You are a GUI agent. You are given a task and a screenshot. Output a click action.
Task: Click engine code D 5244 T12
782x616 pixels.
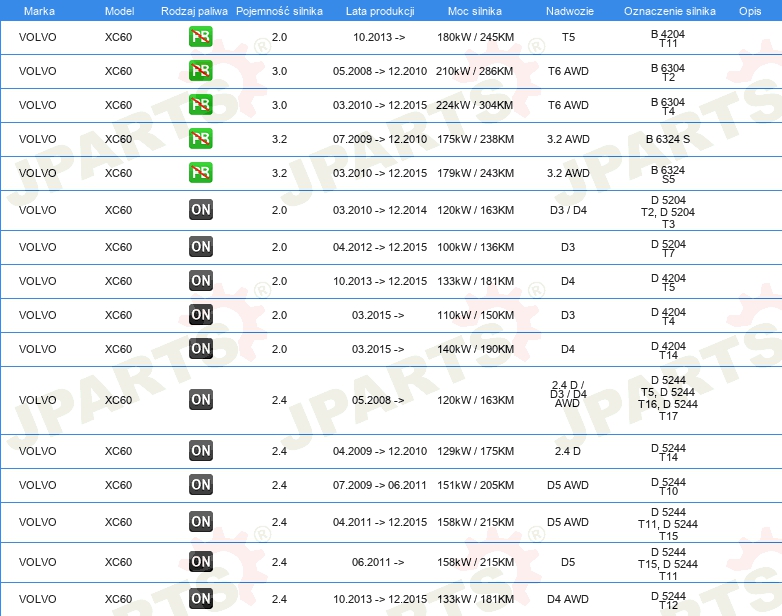(668, 601)
